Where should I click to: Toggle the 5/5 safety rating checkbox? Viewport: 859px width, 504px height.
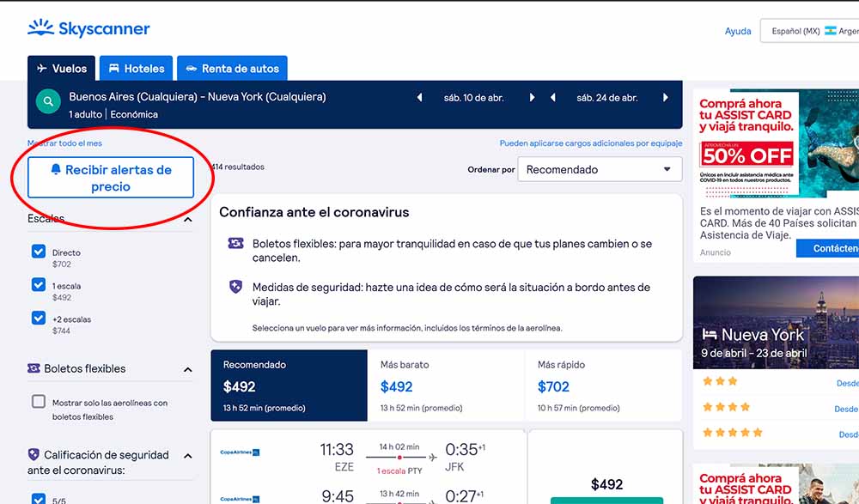point(39,499)
